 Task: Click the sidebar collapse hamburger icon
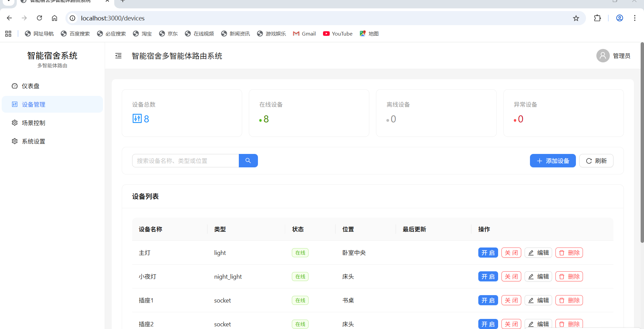pos(118,56)
